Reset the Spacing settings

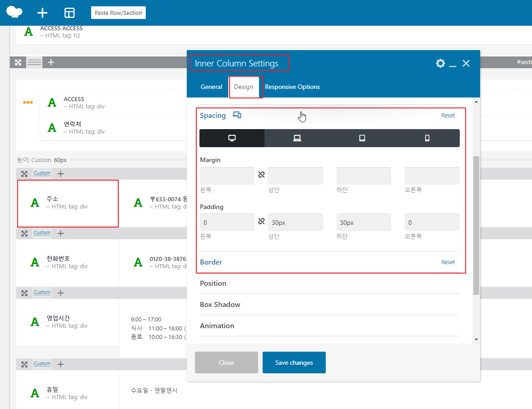tap(448, 116)
